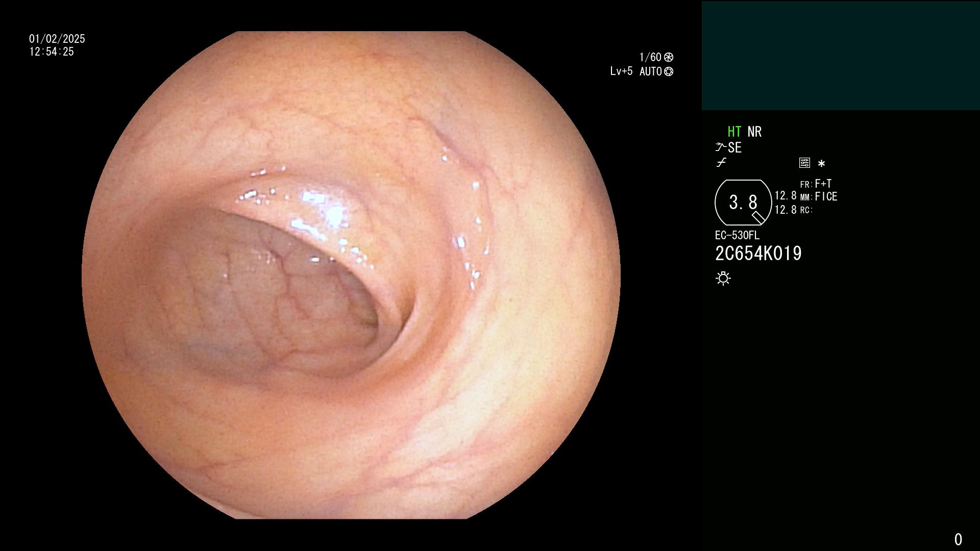Click the lower 12.8 value
The image size is (980, 551).
(x=786, y=210)
